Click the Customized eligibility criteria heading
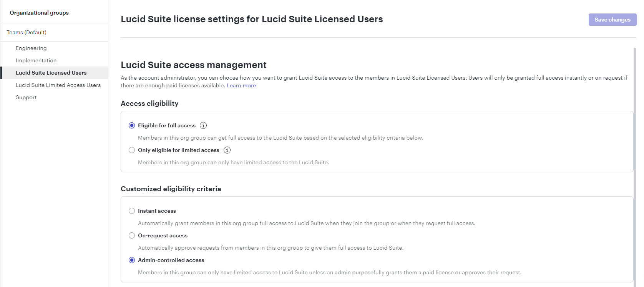The height and width of the screenshot is (287, 644). (171, 189)
